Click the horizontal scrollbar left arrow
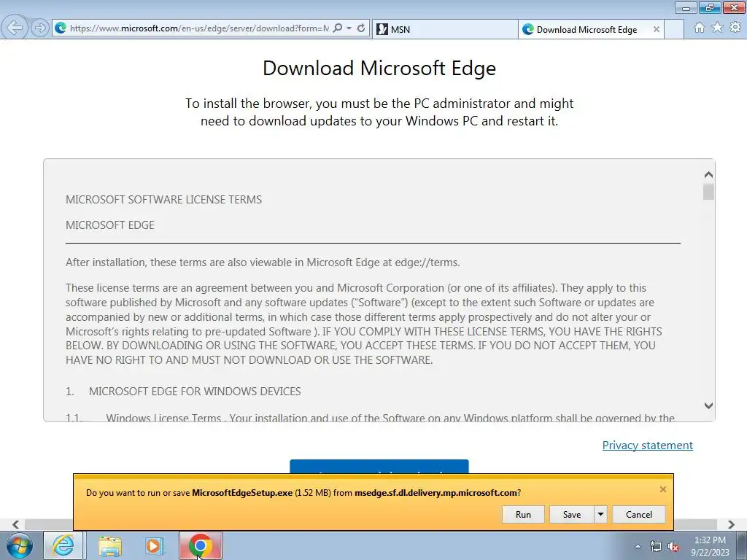 16,524
